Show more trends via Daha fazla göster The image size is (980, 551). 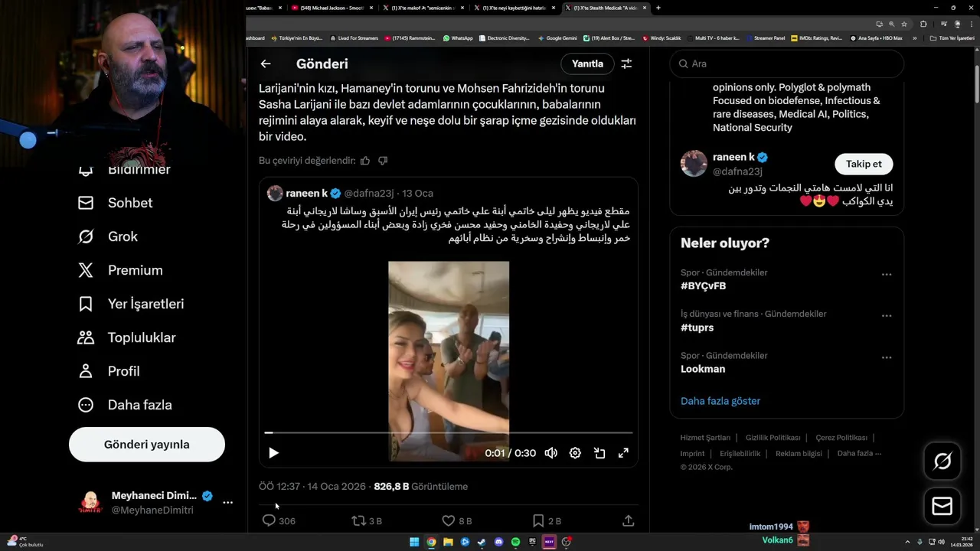(x=720, y=401)
